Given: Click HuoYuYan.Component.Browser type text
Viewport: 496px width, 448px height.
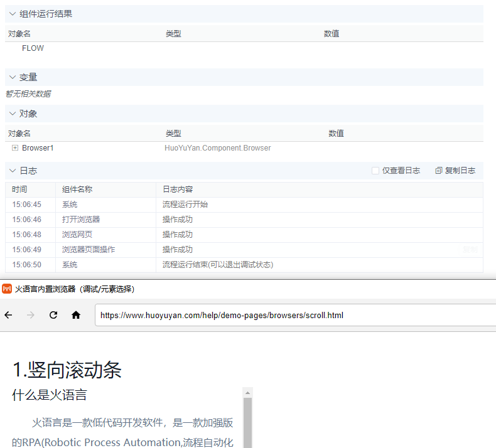Looking at the screenshot, I should pos(218,148).
